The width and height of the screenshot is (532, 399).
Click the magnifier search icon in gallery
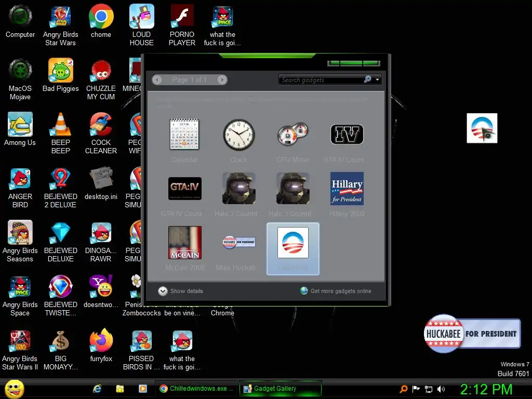[367, 79]
